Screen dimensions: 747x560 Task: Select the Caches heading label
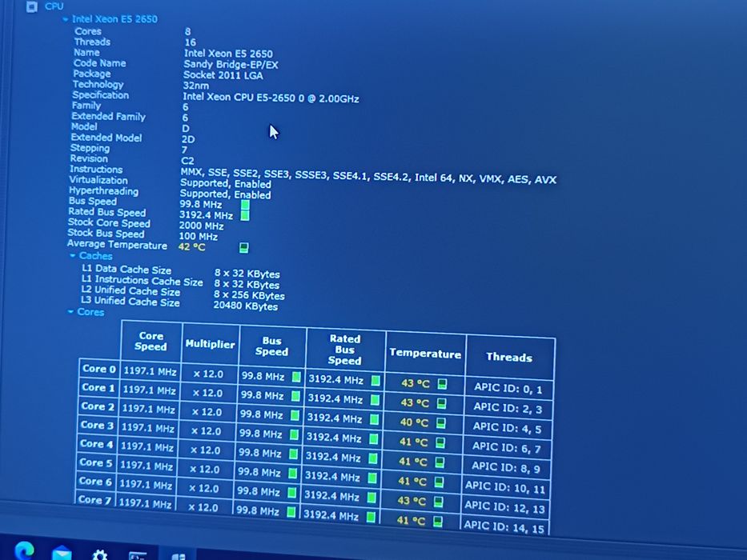coord(96,256)
